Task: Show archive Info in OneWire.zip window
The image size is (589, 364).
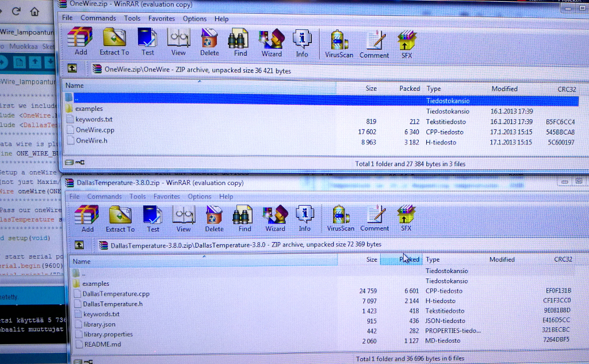Action: point(302,43)
